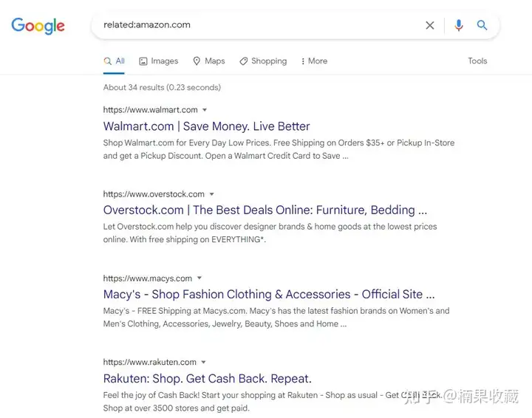Expand the dropdown arrow beside rakuten.com URL
Viewport: 532px width, 418px height.
pos(204,362)
